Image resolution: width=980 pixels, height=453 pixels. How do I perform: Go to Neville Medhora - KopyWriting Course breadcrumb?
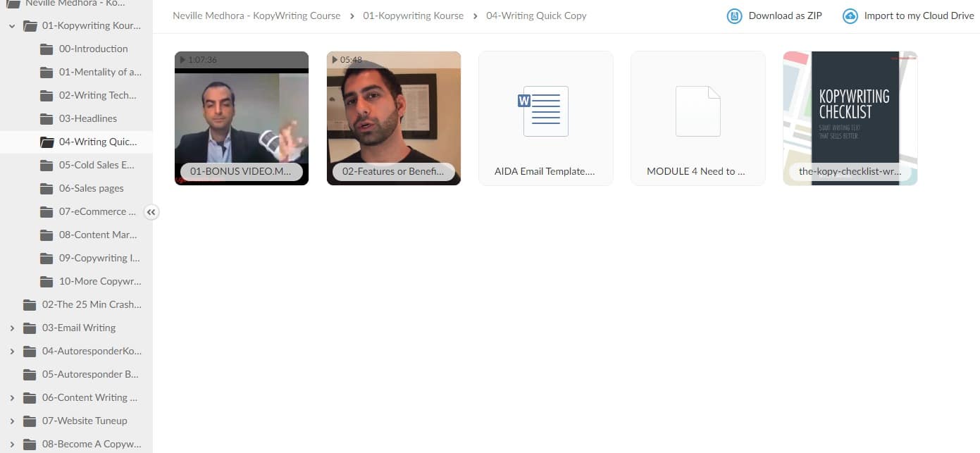[256, 15]
